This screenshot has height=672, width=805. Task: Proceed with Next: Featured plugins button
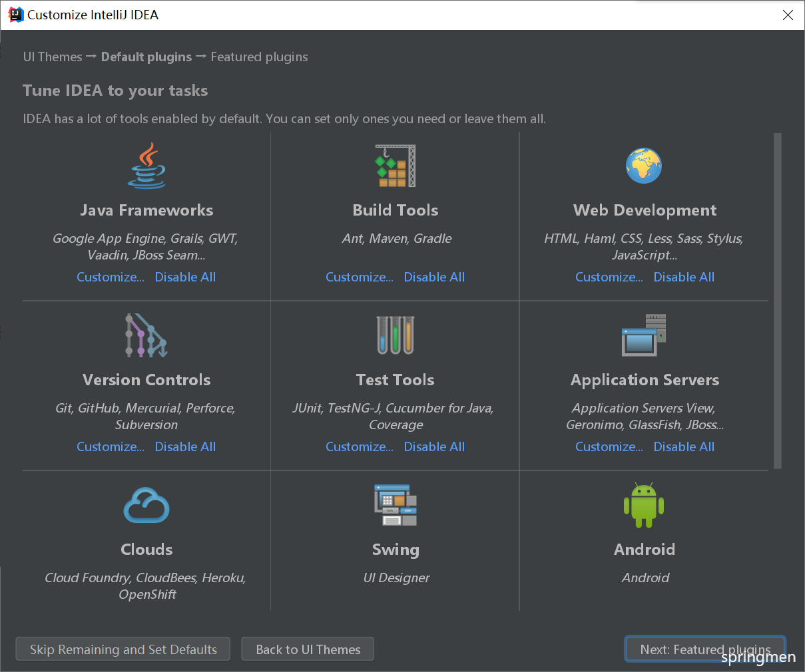(705, 649)
